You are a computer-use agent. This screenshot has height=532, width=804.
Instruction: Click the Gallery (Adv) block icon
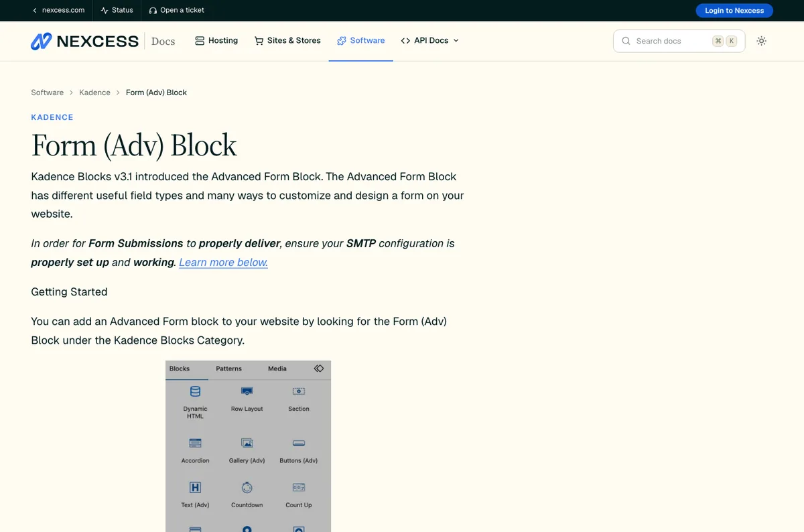pos(247,443)
